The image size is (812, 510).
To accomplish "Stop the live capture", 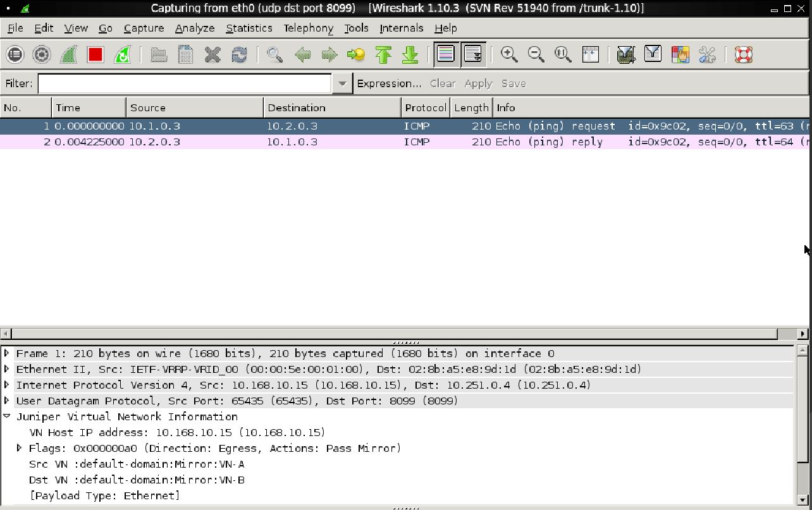I will point(95,54).
